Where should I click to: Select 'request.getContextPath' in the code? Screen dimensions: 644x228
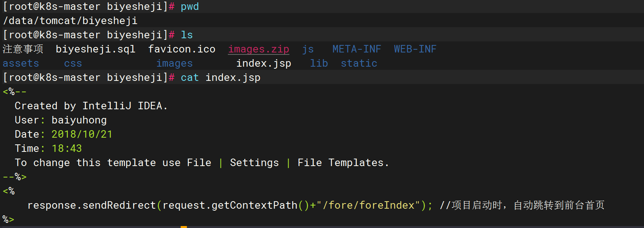coord(230,205)
